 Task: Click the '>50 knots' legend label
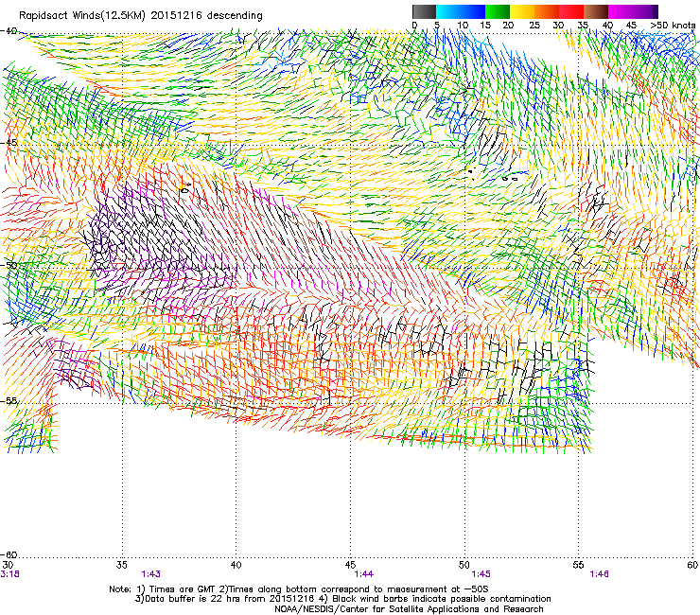coord(673,26)
